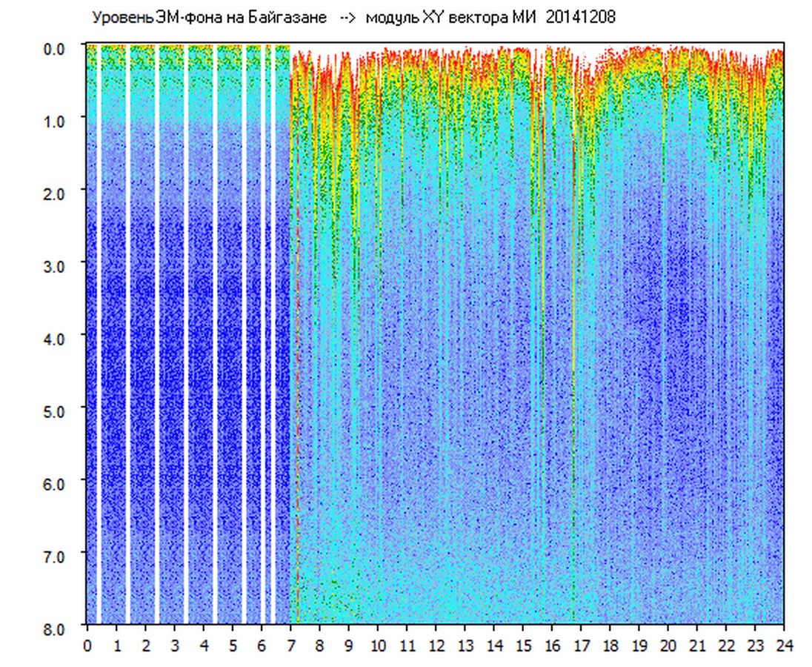Screen dimensions: 812x667
Task: Click the hour 10 tick label
Action: tap(378, 646)
